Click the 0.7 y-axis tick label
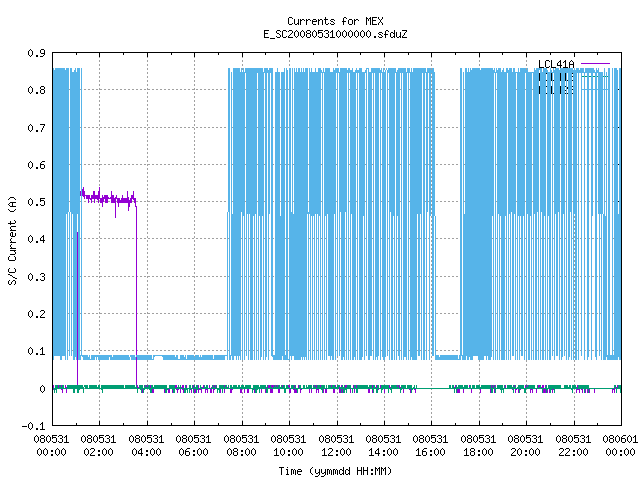Image resolution: width=640 pixels, height=480 pixels. click(36, 128)
